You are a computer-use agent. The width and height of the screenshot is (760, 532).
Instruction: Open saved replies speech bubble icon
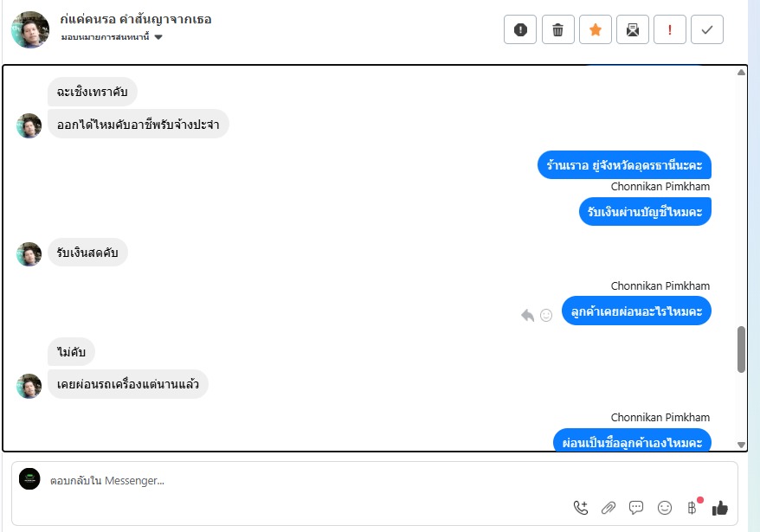tap(636, 508)
